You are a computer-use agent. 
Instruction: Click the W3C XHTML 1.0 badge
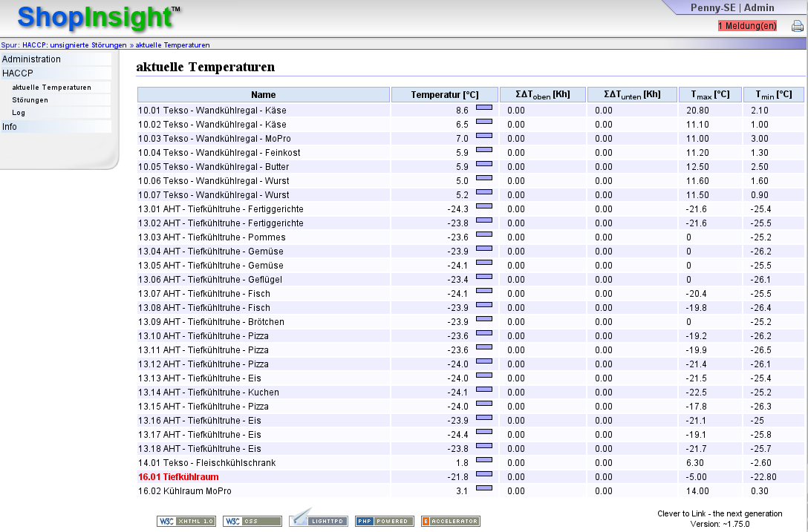pos(186,521)
